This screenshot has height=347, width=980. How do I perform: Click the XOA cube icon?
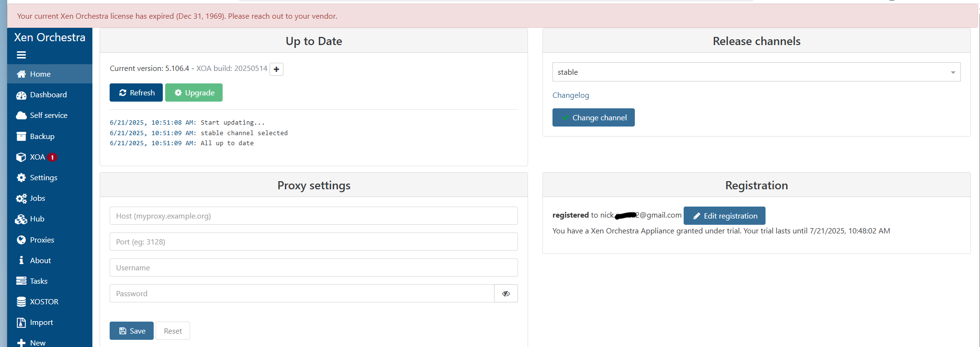pos(21,157)
